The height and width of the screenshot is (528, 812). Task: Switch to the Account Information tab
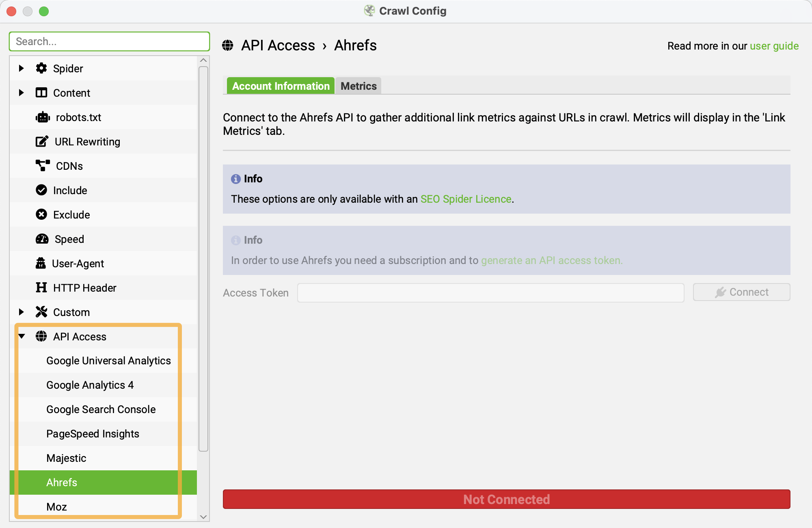281,86
